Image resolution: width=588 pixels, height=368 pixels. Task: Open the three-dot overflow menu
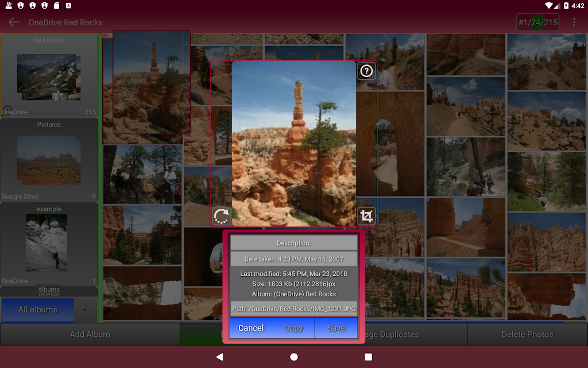click(574, 22)
